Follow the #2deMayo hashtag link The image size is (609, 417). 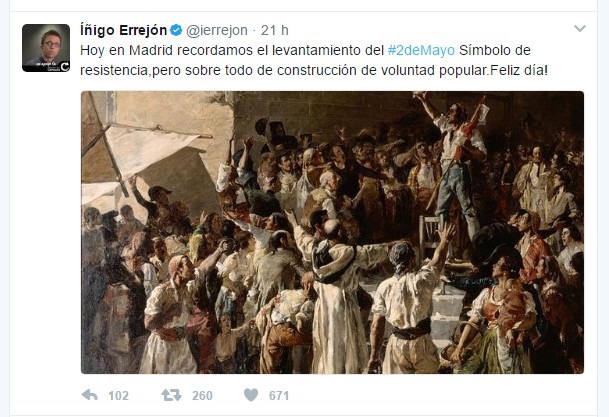point(421,50)
